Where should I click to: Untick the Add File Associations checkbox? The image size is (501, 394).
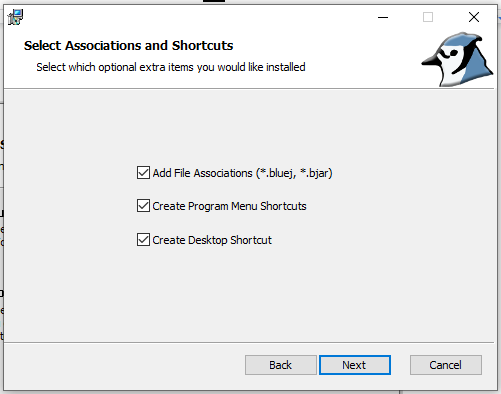(x=143, y=173)
